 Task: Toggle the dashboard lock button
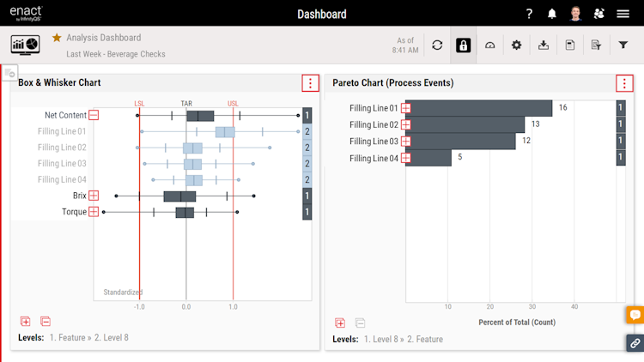pyautogui.click(x=464, y=45)
